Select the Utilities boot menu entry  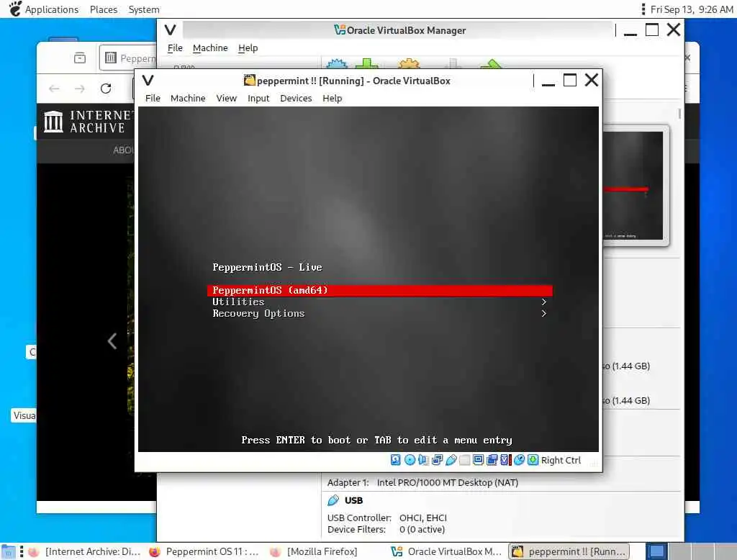coord(380,302)
